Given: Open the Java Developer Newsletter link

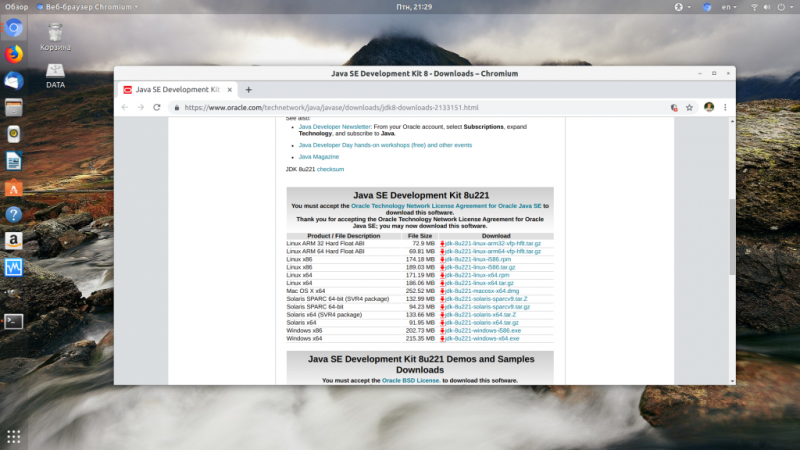Looking at the screenshot, I should click(335, 127).
